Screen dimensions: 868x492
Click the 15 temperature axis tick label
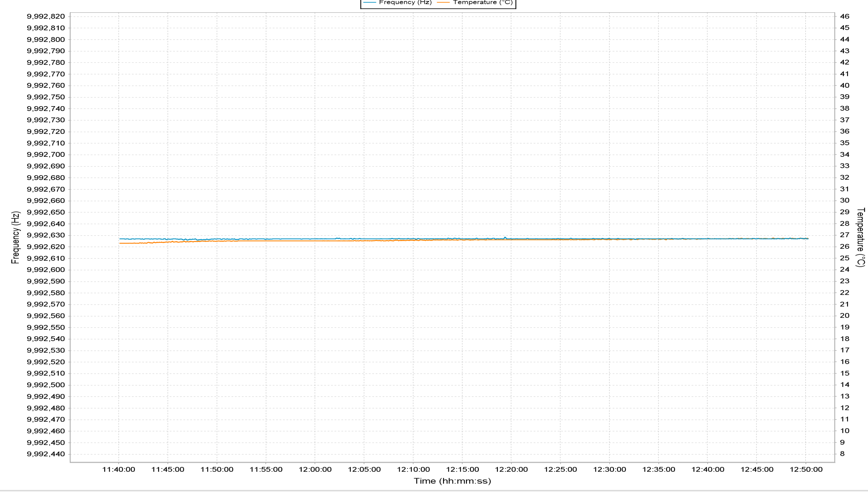point(845,373)
